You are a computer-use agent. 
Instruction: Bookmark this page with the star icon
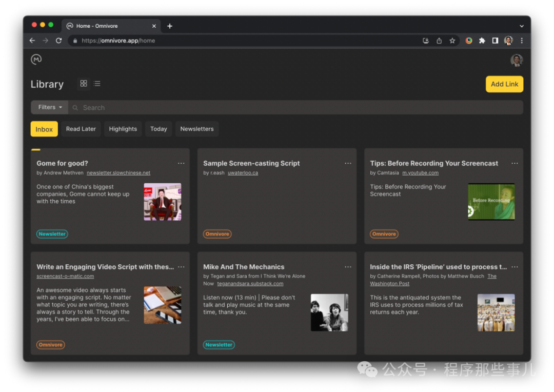(x=452, y=41)
